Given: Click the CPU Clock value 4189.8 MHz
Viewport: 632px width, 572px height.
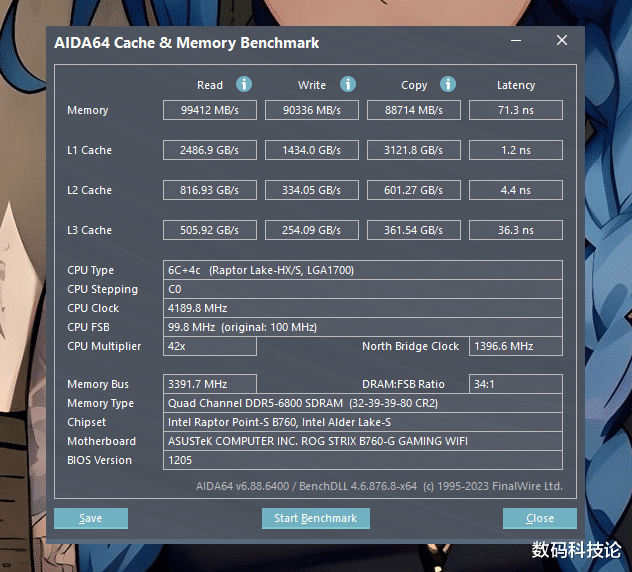Looking at the screenshot, I should coord(363,308).
